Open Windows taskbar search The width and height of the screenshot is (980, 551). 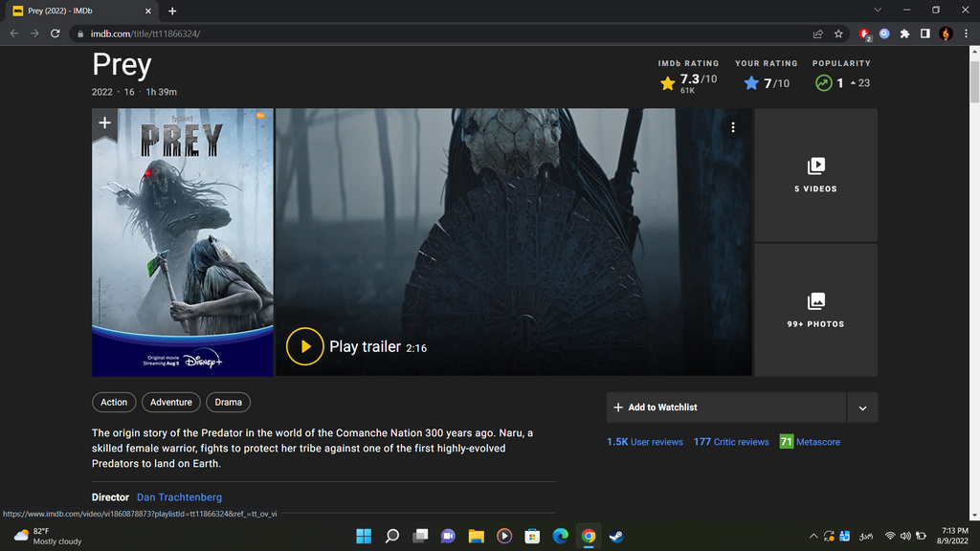click(391, 536)
